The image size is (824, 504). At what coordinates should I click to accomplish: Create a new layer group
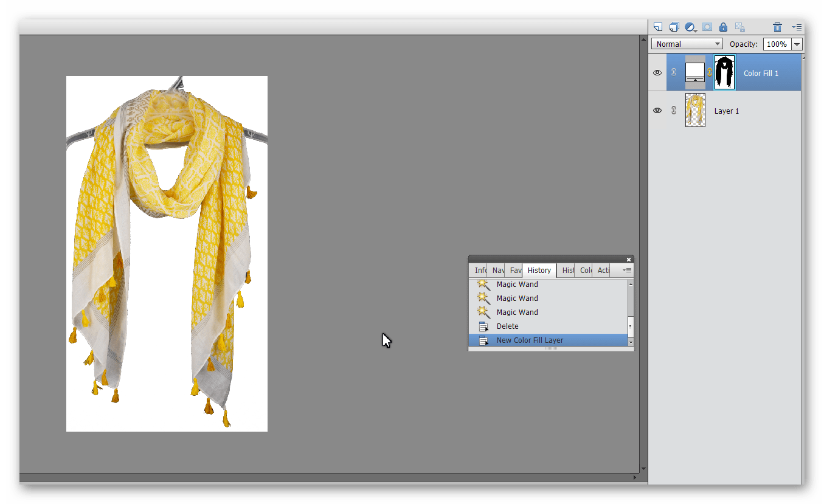click(x=674, y=27)
